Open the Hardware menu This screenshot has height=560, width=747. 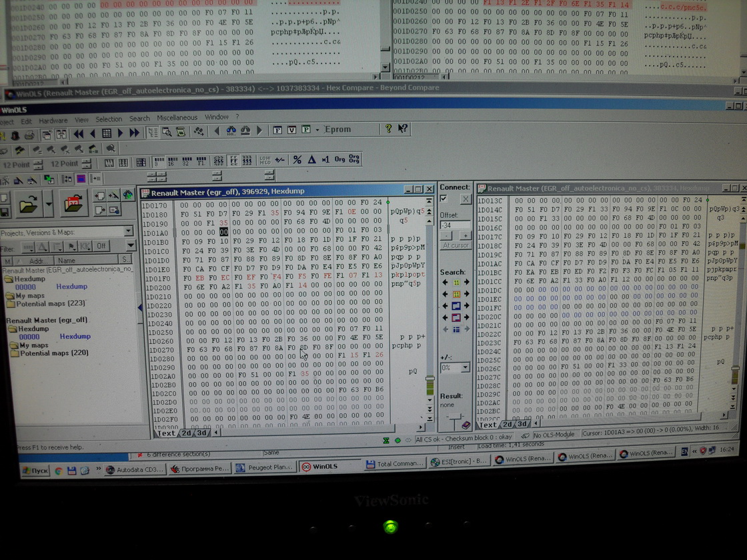tap(53, 120)
